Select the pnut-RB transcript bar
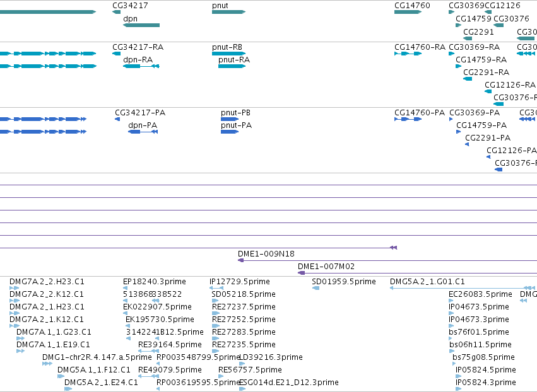537x392 pixels. click(x=229, y=54)
